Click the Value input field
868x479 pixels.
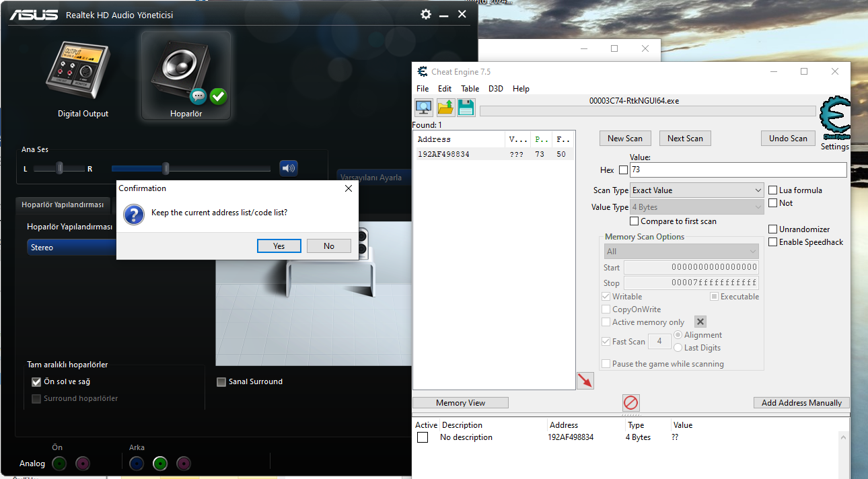(738, 170)
